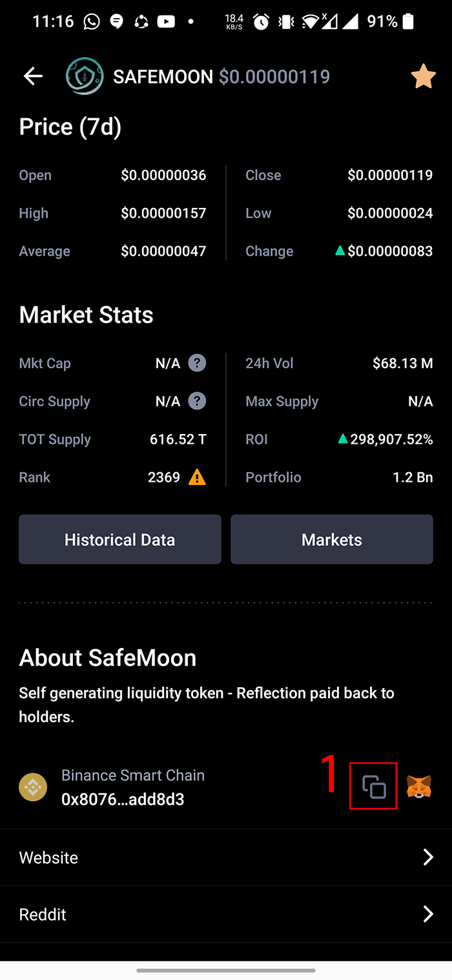Tap the SAFEMOON title in header

click(x=163, y=76)
